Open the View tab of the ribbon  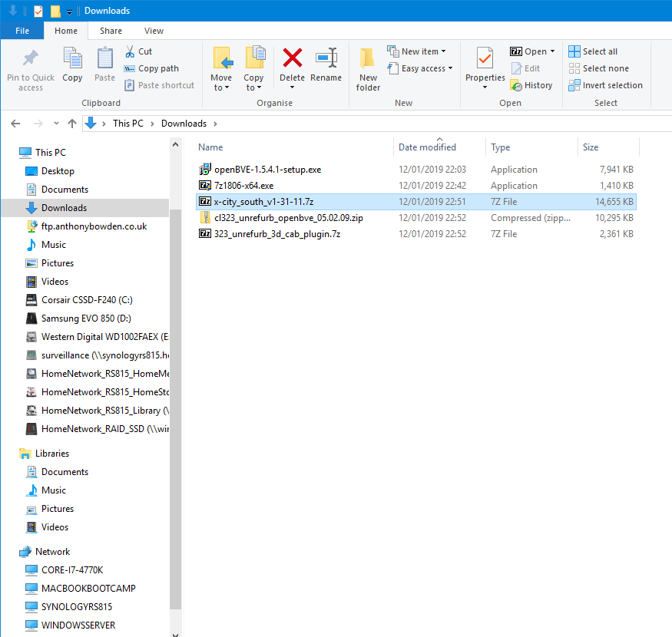point(154,30)
